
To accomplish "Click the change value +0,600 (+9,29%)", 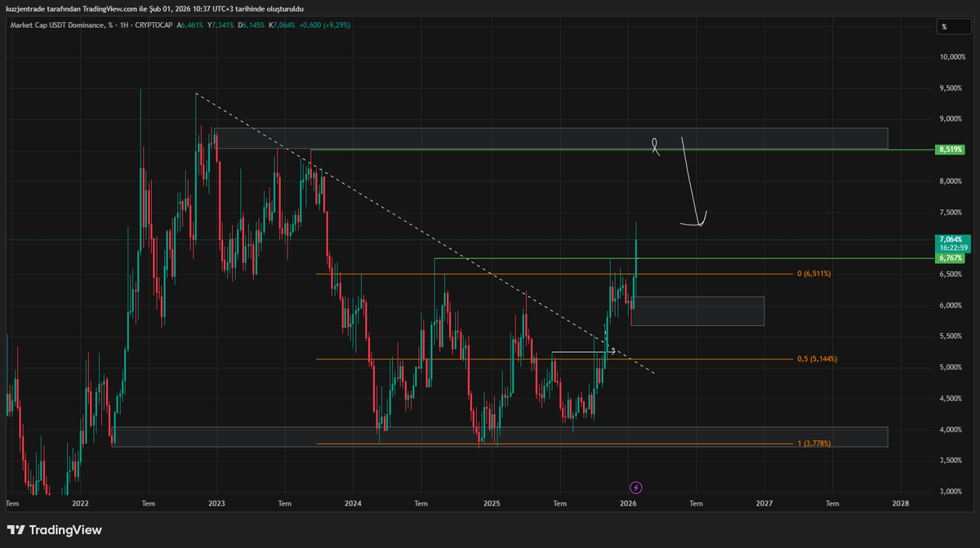I will pyautogui.click(x=325, y=25).
